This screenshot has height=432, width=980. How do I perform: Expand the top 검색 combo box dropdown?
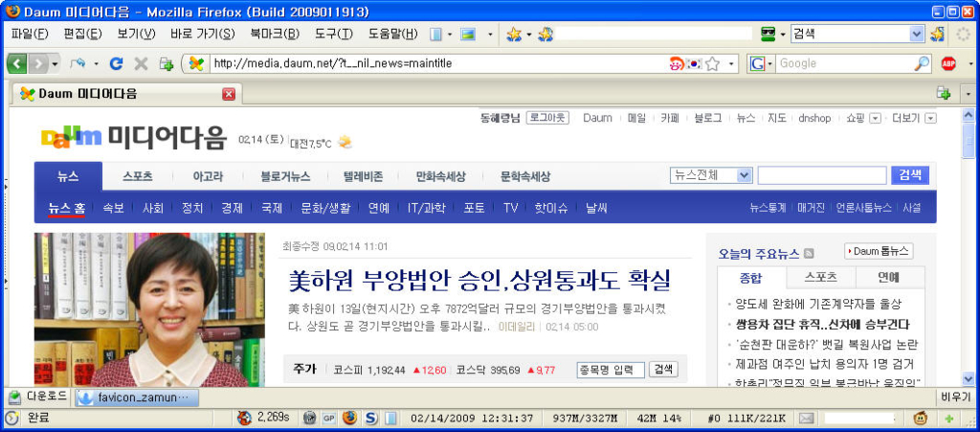tap(917, 34)
